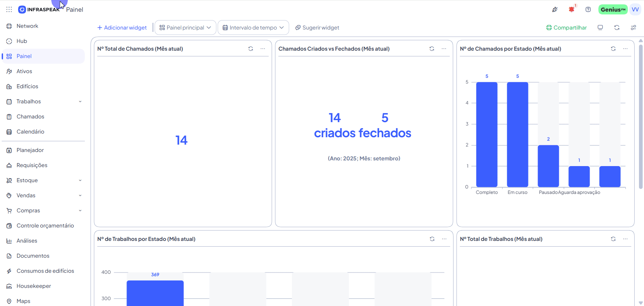Click the presentation mode screen icon

600,28
